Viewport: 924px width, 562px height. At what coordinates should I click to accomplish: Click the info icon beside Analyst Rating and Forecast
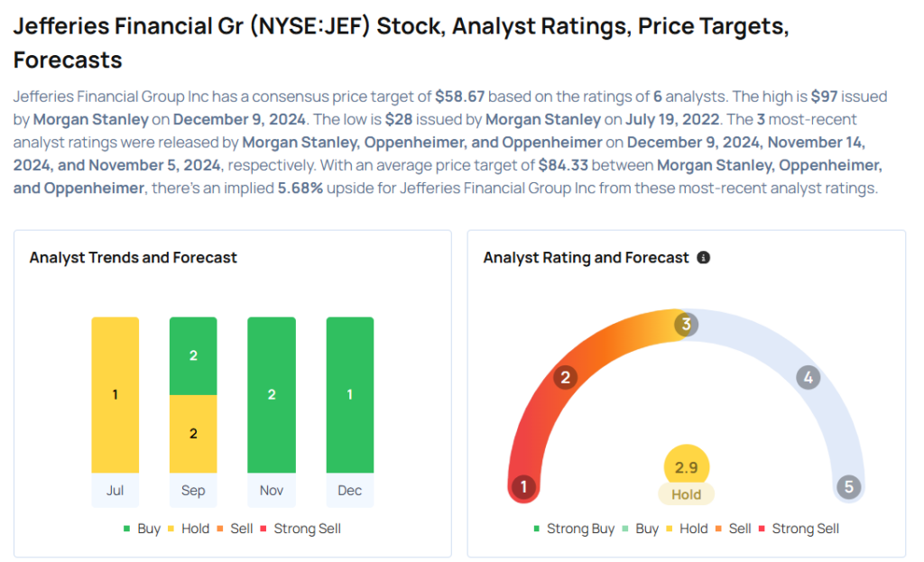click(704, 258)
